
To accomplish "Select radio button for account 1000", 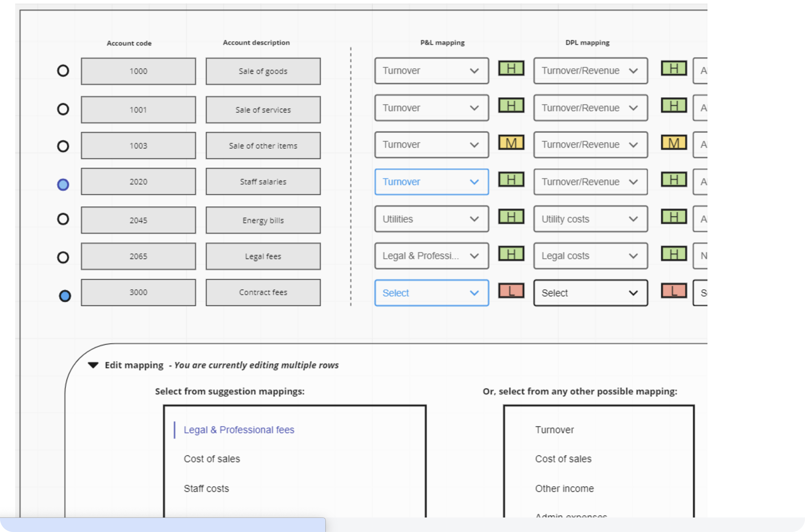I will pos(63,71).
